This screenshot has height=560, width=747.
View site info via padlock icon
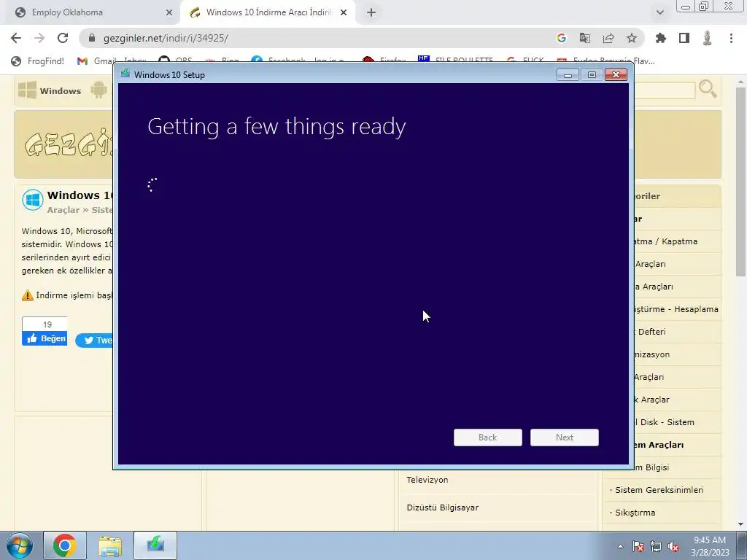point(92,38)
